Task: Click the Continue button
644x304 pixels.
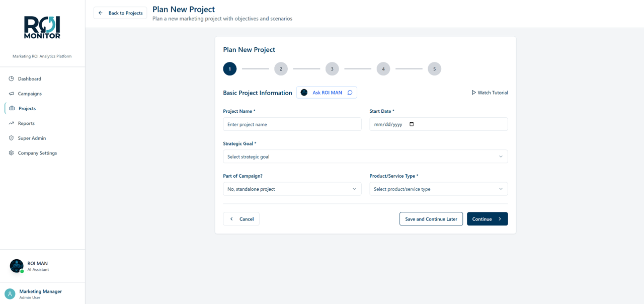Action: (487, 219)
